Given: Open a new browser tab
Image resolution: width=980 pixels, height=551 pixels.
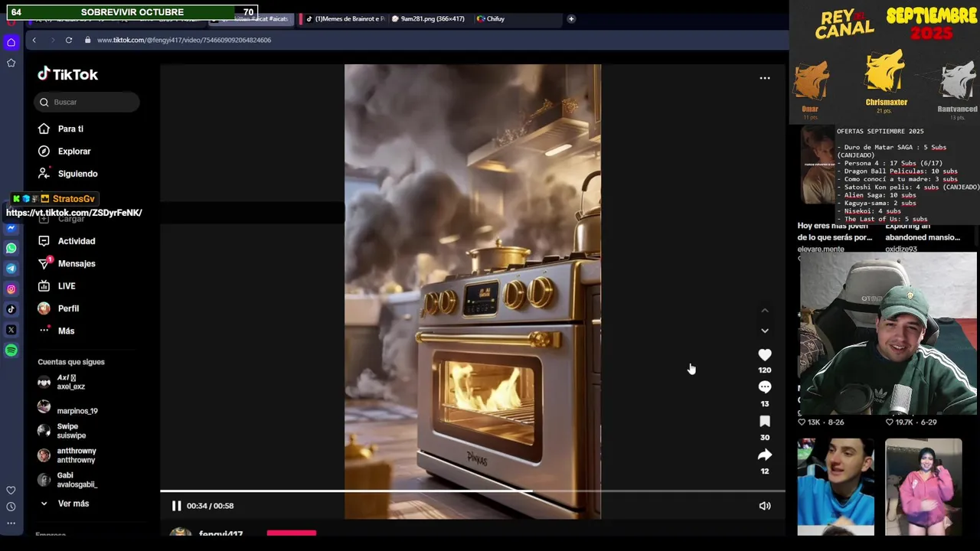Looking at the screenshot, I should click(x=571, y=18).
